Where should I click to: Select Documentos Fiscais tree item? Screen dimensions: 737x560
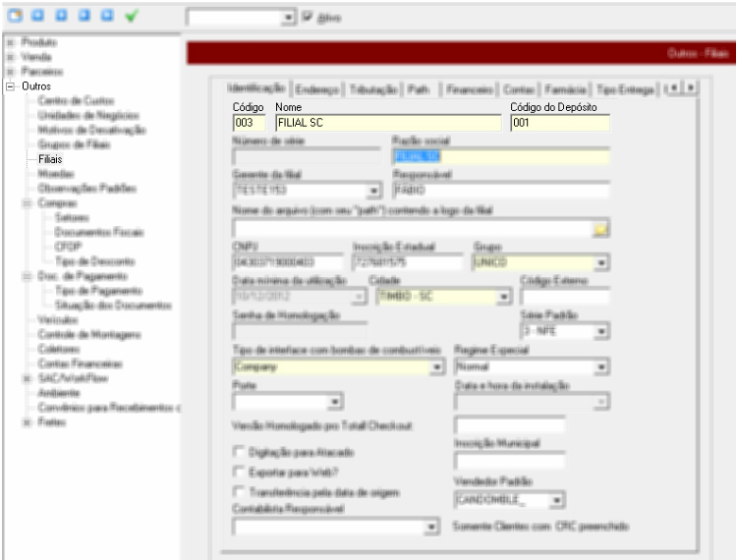point(99,232)
